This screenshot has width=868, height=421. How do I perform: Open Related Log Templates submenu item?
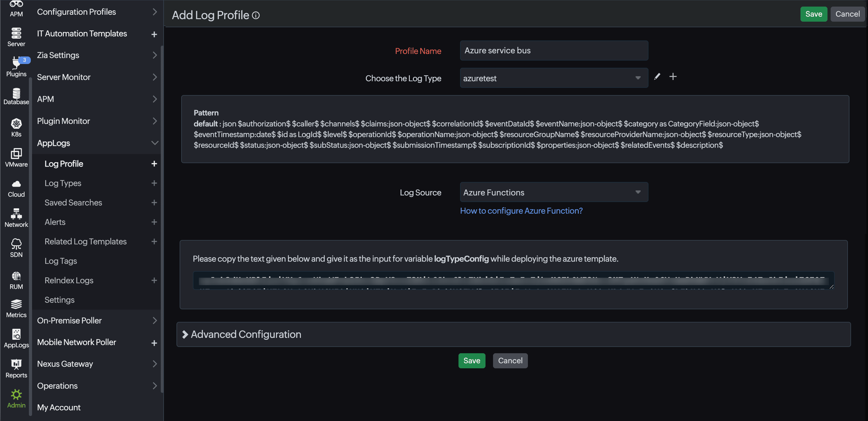(86, 242)
